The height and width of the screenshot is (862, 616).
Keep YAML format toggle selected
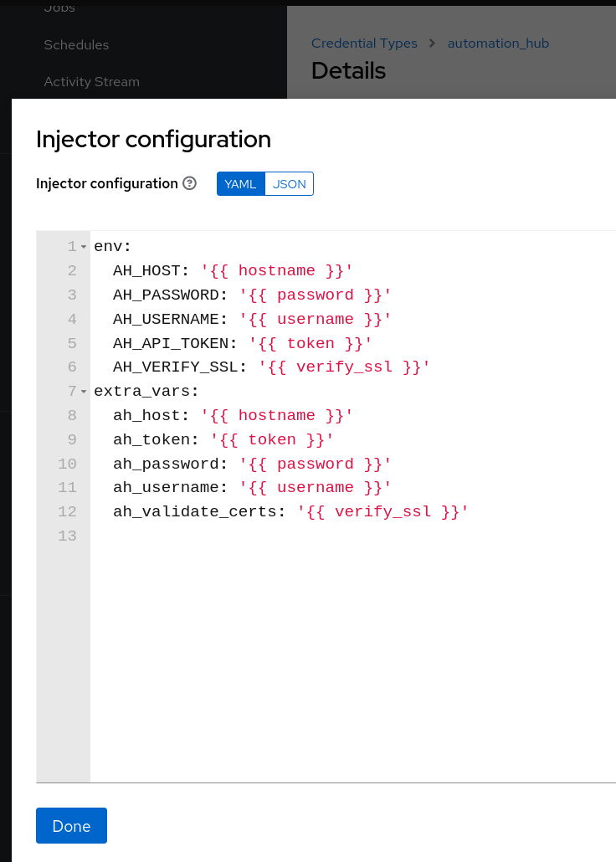tap(240, 183)
